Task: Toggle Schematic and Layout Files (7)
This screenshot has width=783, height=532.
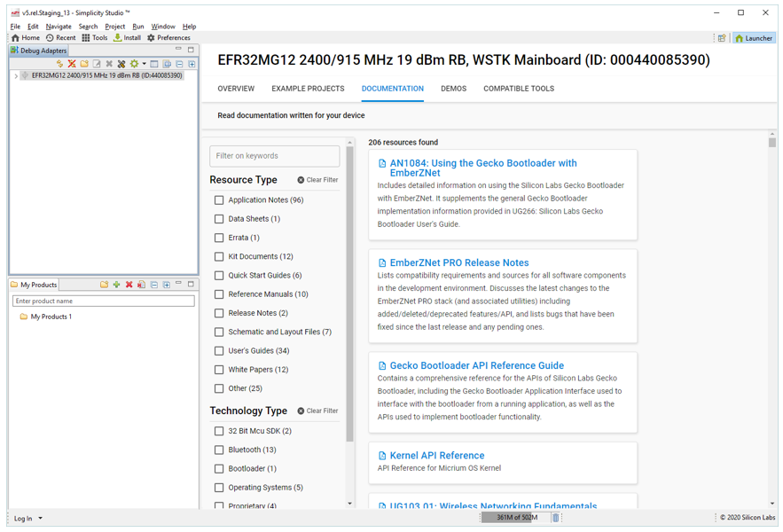Action: [x=219, y=332]
